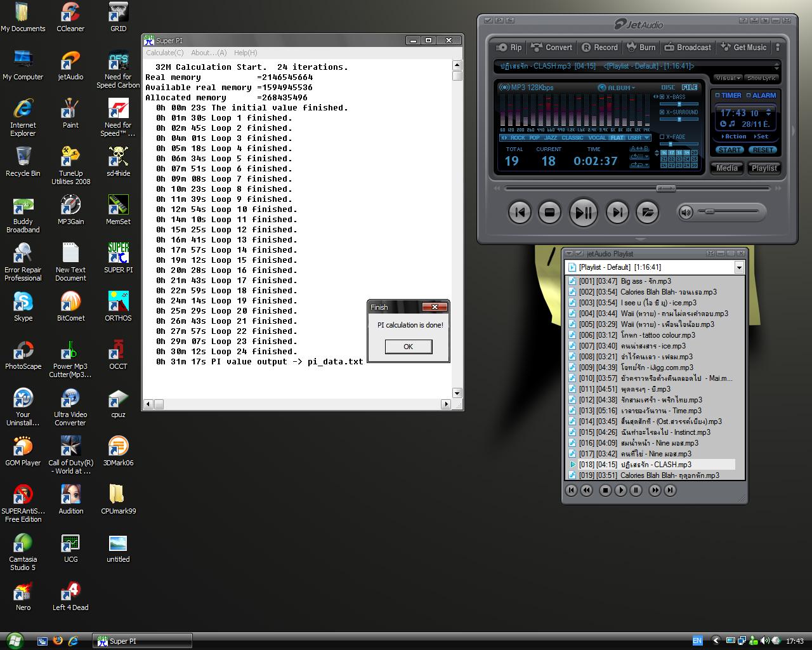This screenshot has height=650, width=812.
Task: Click the Show Lyric button
Action: point(761,78)
